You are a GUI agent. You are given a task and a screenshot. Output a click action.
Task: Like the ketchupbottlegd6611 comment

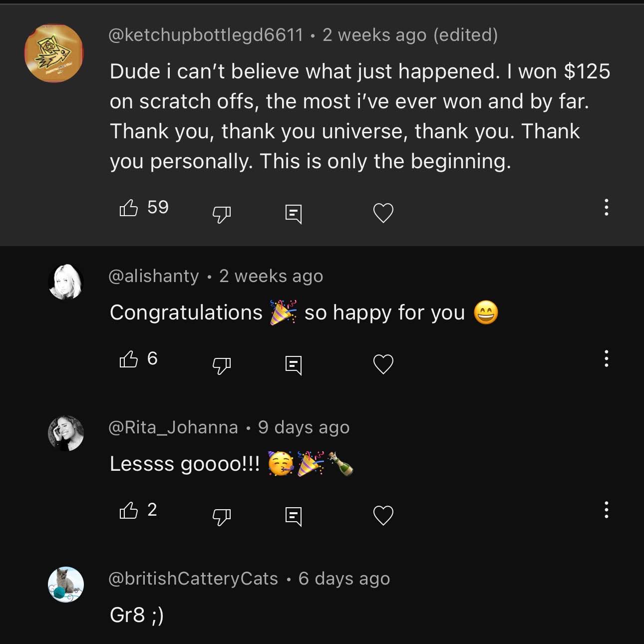click(x=128, y=208)
